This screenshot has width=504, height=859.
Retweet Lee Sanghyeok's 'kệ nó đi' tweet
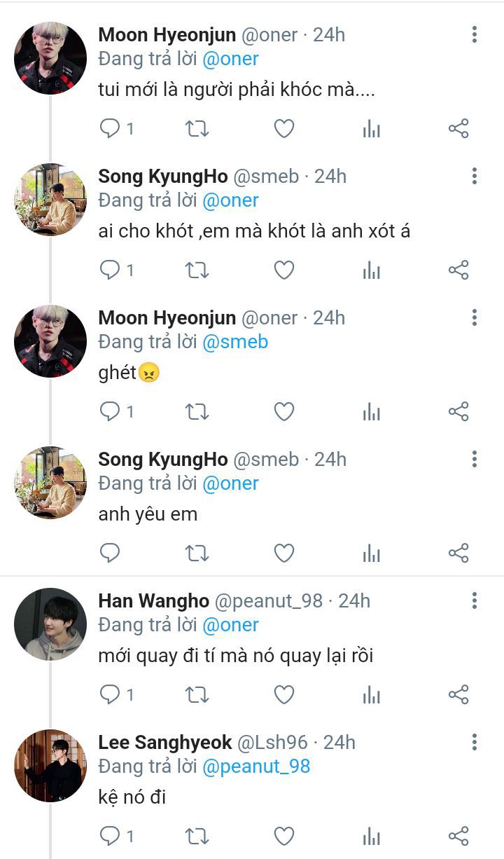[197, 835]
